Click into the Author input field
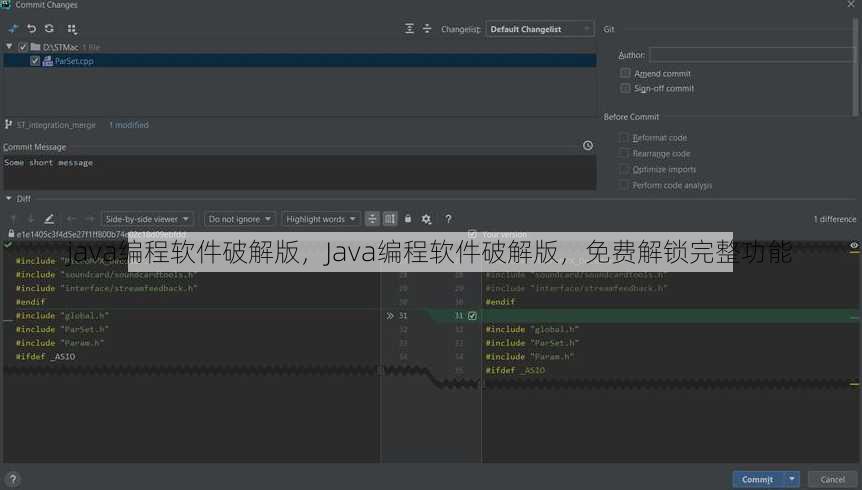The width and height of the screenshot is (862, 490). [752, 54]
